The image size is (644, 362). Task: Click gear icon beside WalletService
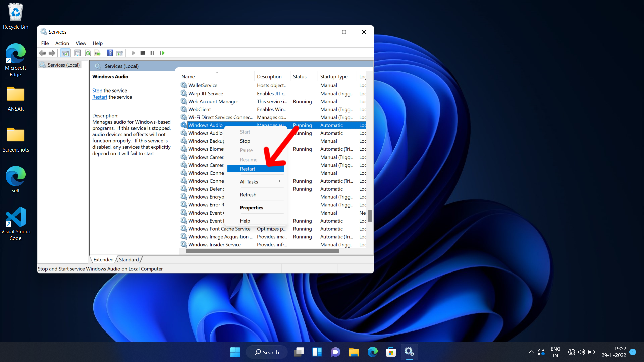point(184,85)
